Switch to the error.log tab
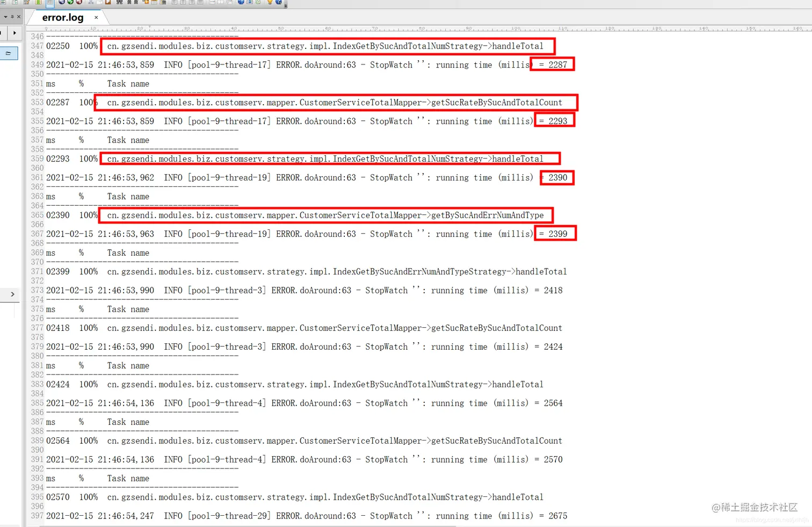Screen dimensions: 812x527 click(x=63, y=18)
